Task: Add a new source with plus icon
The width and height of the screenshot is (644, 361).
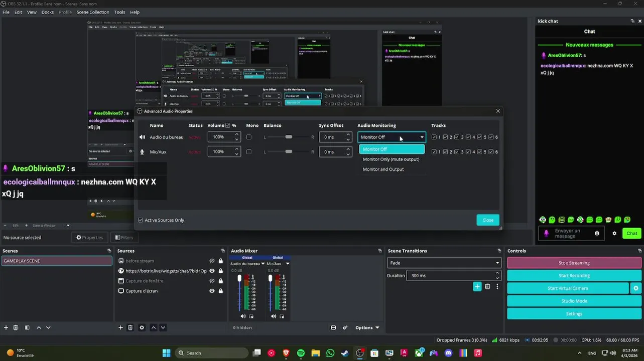Action: pos(120,327)
